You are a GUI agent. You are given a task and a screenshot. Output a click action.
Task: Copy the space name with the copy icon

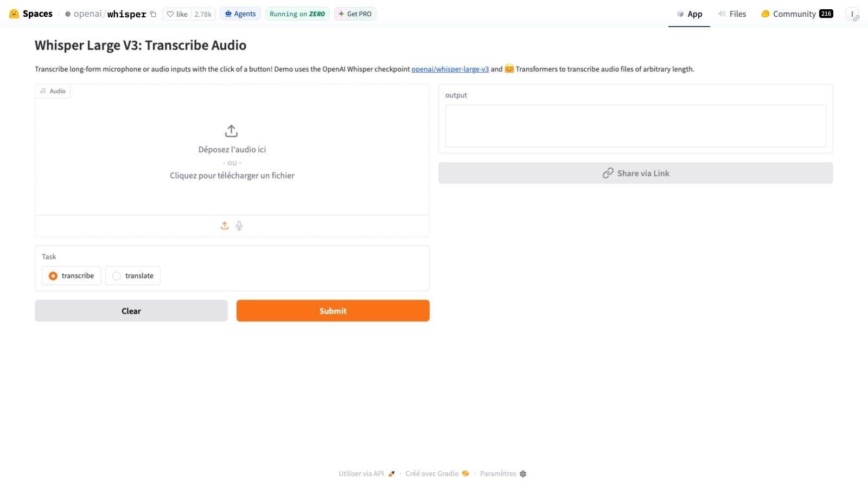pyautogui.click(x=153, y=14)
